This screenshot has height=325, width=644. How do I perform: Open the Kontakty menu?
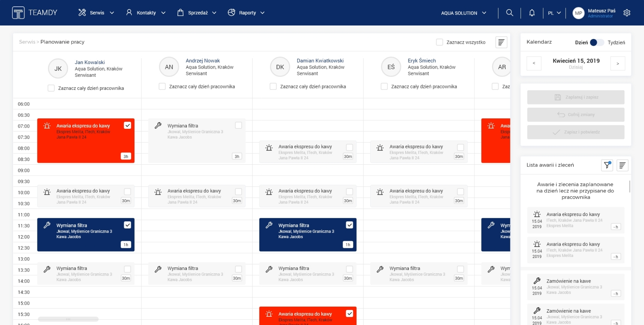coord(146,13)
